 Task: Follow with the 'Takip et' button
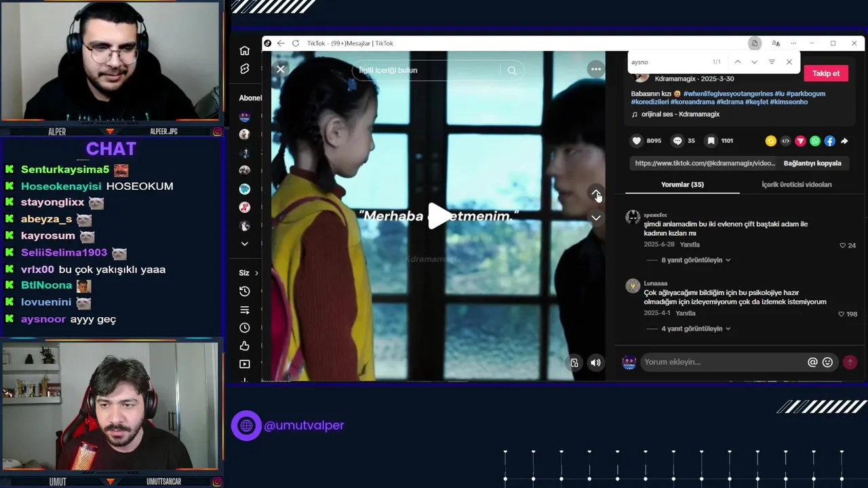pos(826,73)
